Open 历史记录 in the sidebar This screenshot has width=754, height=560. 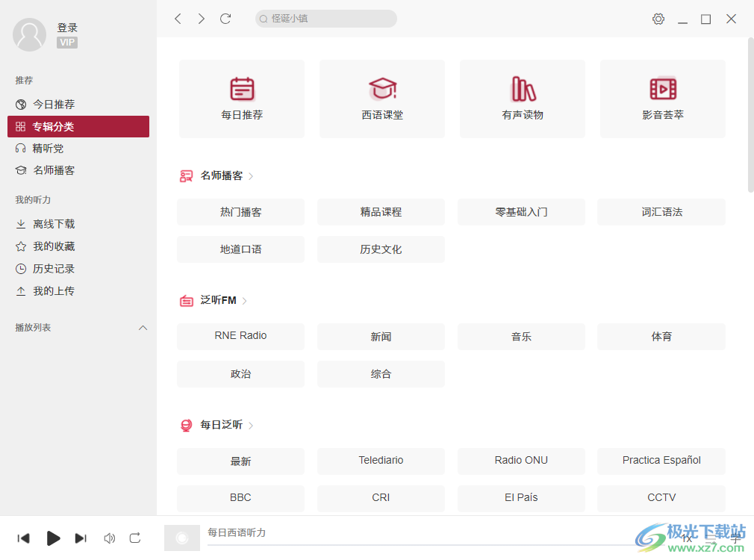pos(78,269)
